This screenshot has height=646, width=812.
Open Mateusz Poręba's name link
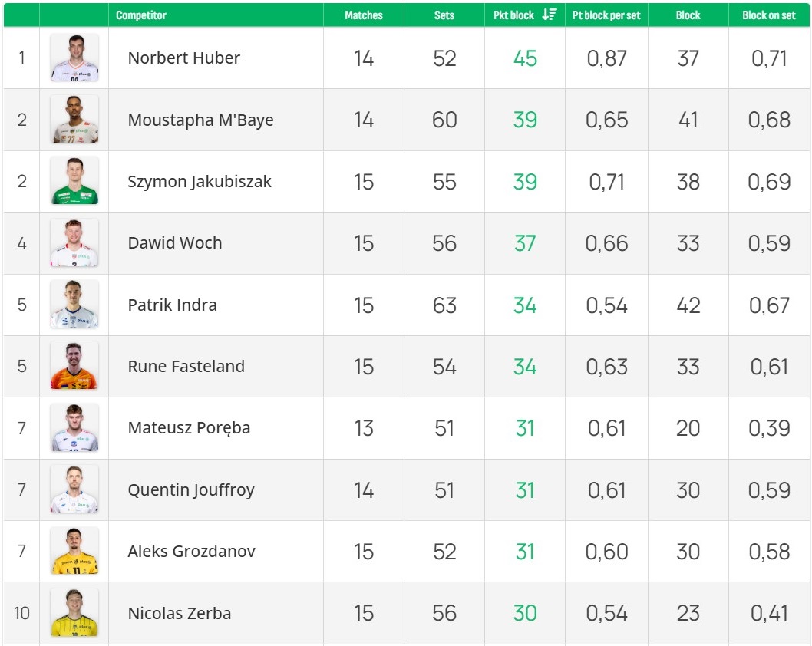tap(189, 428)
